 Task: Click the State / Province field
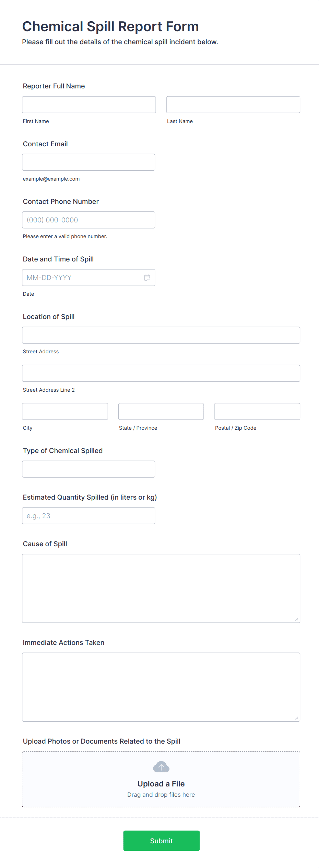(x=161, y=411)
